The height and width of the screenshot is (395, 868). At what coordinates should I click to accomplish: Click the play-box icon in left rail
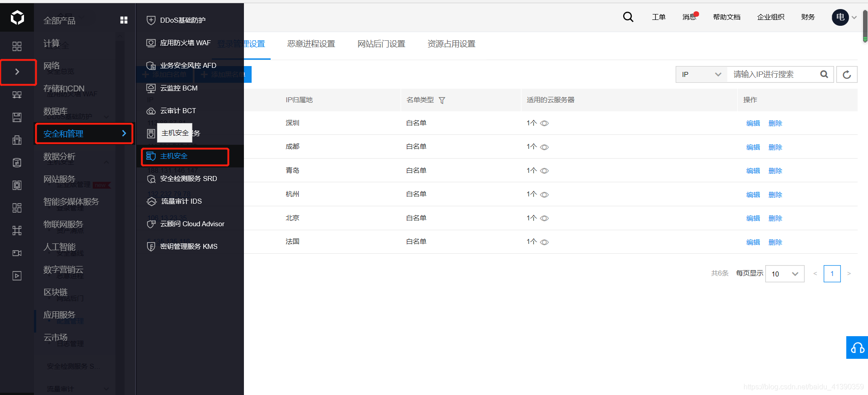point(17,276)
